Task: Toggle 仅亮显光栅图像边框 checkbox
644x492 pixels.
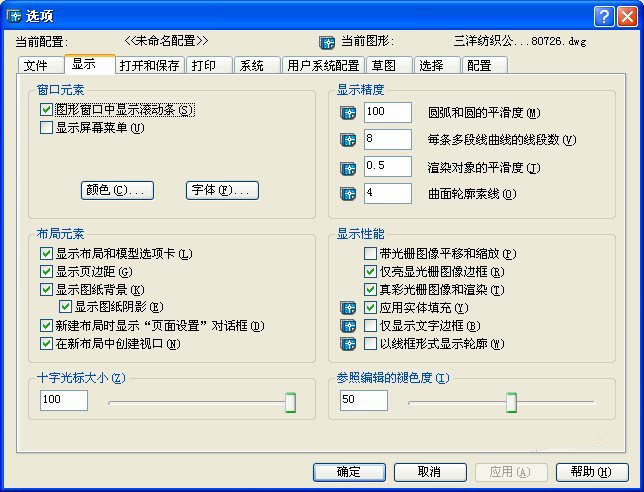Action: tap(370, 271)
